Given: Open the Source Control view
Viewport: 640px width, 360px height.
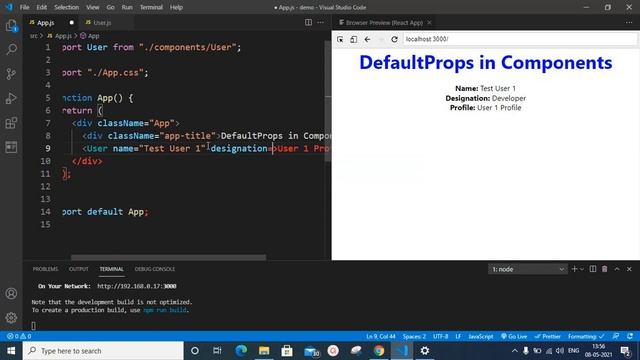Looking at the screenshot, I should 11,74.
